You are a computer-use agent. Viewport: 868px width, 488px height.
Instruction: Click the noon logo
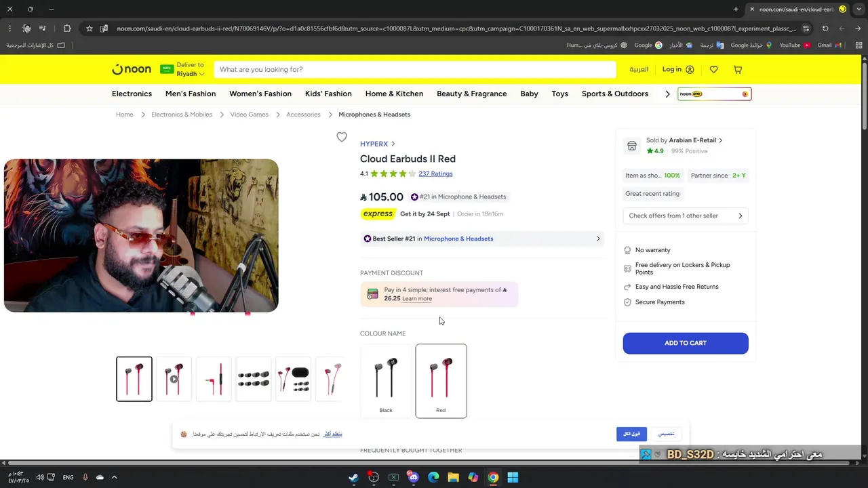tap(132, 69)
